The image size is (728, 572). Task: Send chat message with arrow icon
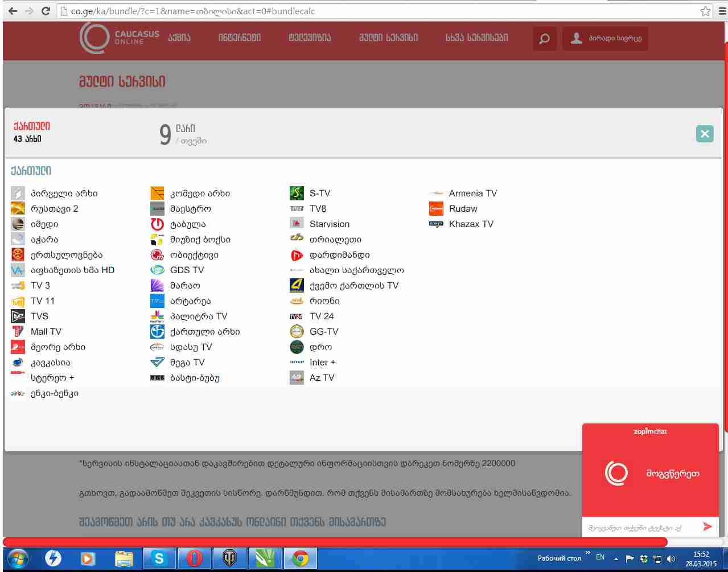tap(708, 526)
